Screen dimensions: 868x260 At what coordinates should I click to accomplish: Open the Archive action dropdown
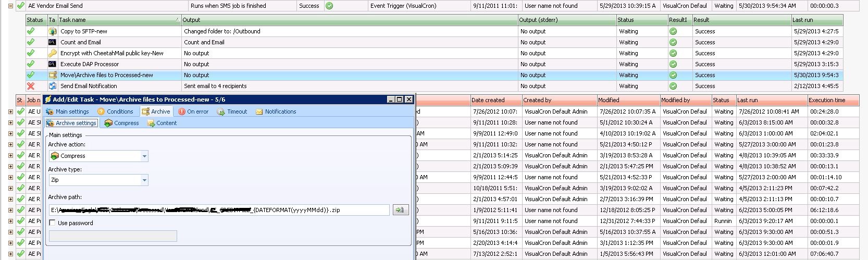144,156
